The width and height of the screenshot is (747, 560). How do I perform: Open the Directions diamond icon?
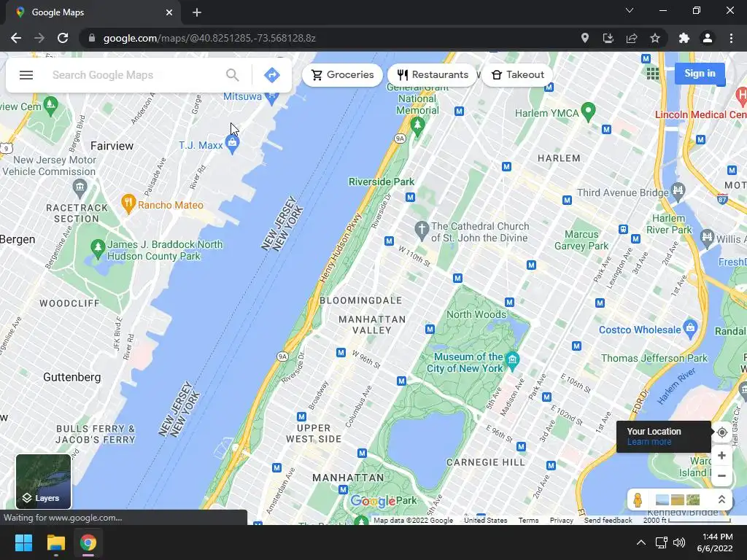[x=272, y=75]
